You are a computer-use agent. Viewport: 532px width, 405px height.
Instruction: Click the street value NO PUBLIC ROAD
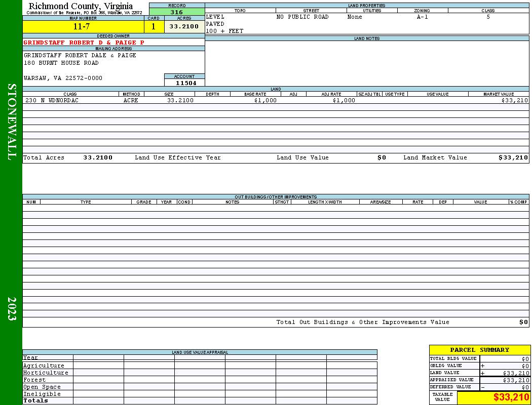[302, 17]
